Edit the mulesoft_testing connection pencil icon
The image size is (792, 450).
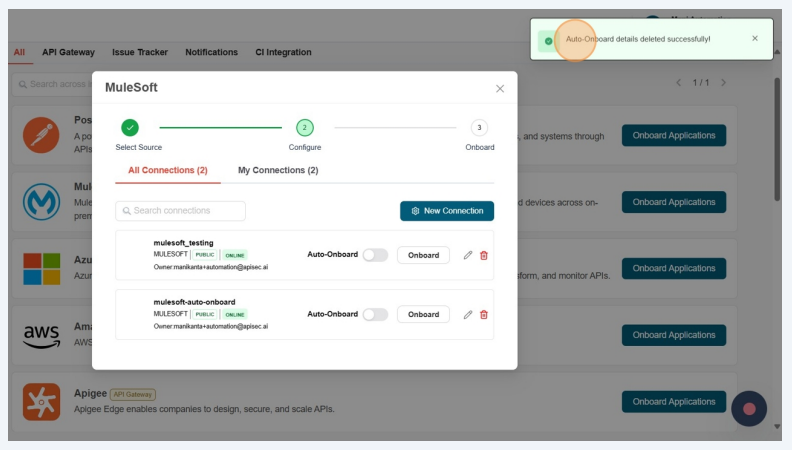(x=468, y=255)
